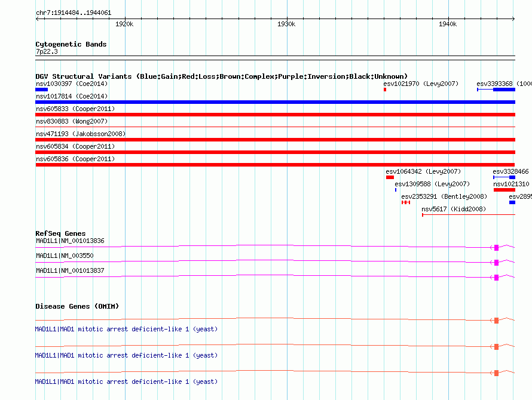532x400 pixels.
Task: Click the first OMIM disease gene orange exon
Action: pos(496,321)
